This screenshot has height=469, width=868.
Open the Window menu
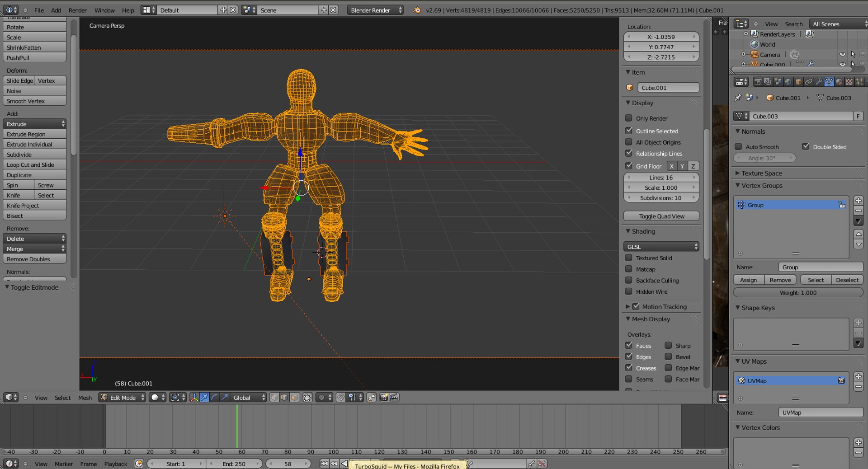(x=104, y=10)
